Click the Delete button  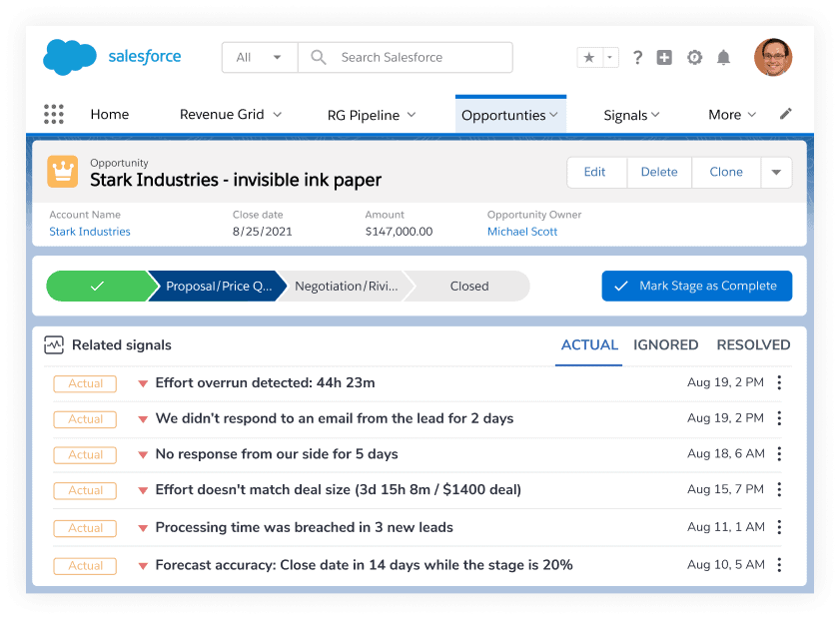(659, 172)
